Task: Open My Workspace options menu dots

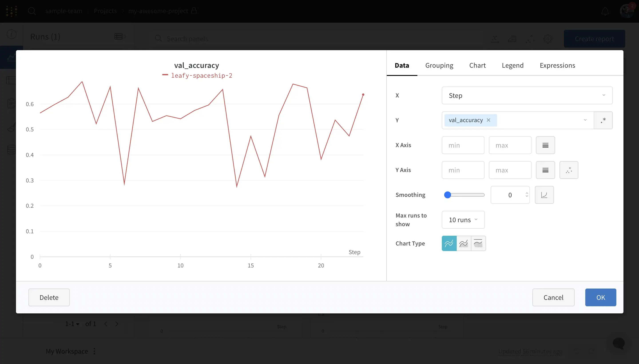Action: [x=94, y=351]
